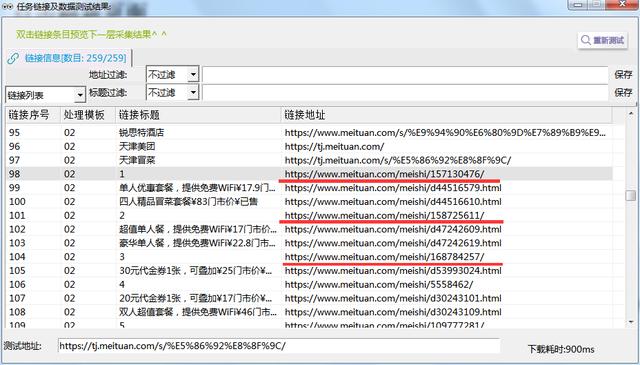Click URL ending d44516610.html
This screenshot has width=640, height=365.
393,202
